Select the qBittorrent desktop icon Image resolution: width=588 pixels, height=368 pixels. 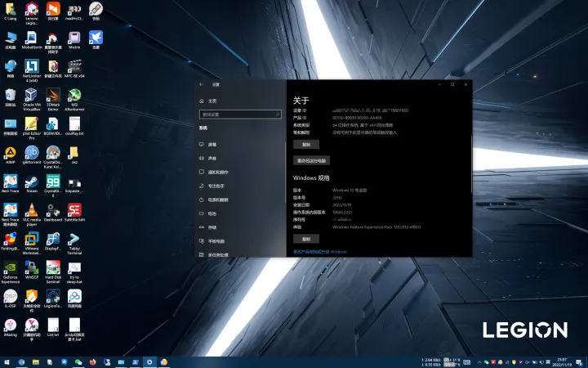coord(31,153)
